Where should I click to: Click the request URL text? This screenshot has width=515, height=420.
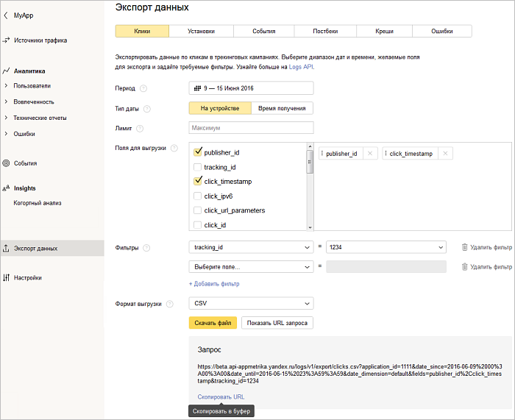click(349, 374)
